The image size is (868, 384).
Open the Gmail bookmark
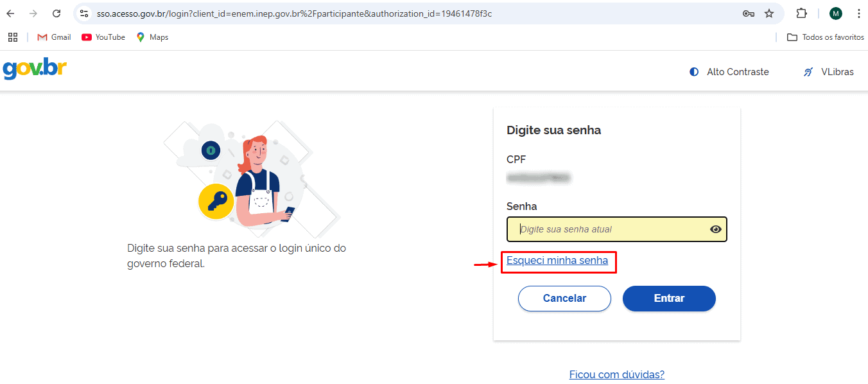pyautogui.click(x=55, y=37)
